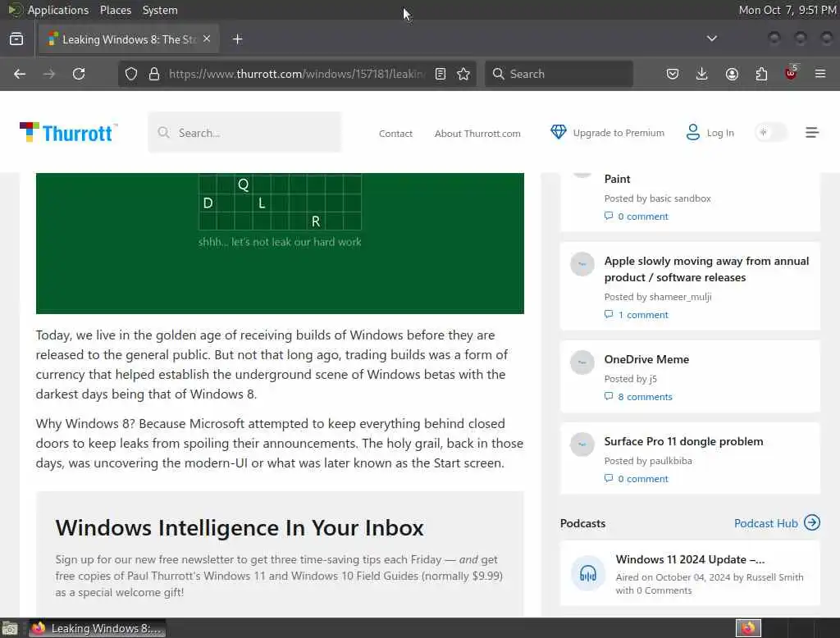This screenshot has height=638, width=840.
Task: Open a new tab with plus button
Action: 237,39
